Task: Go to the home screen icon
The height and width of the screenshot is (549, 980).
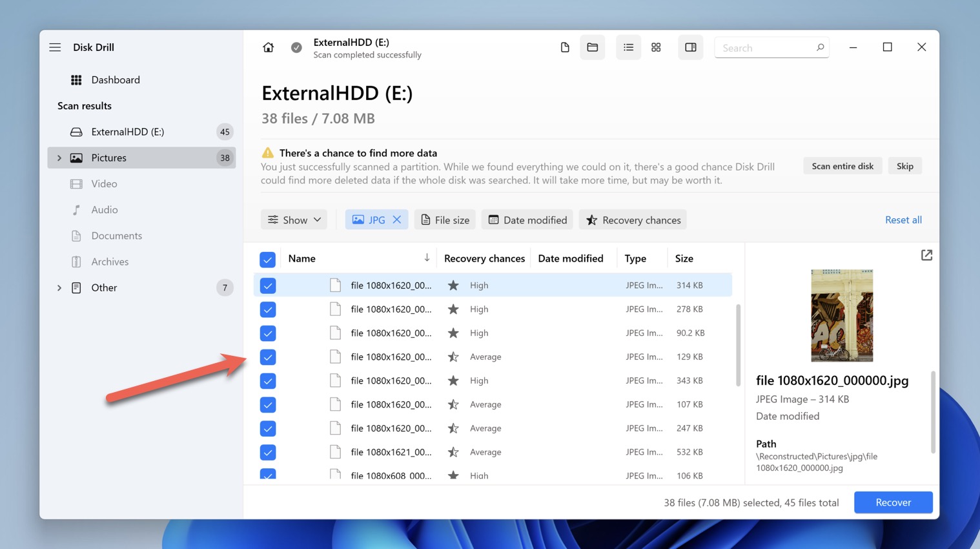Action: tap(268, 47)
